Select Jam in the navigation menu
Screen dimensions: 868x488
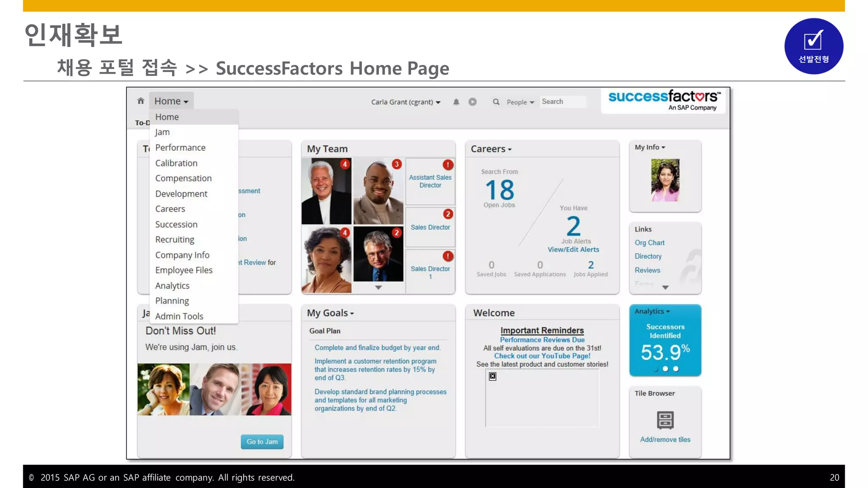[x=194, y=132]
